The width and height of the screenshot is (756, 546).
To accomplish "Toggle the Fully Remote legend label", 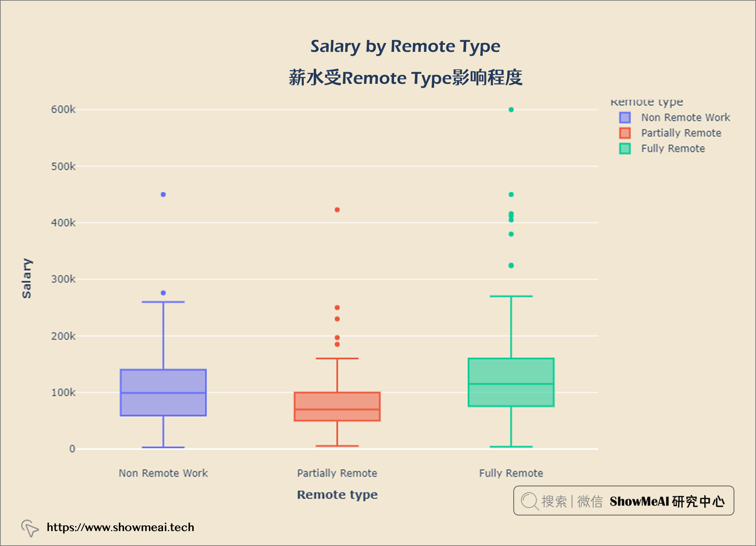I will (673, 148).
